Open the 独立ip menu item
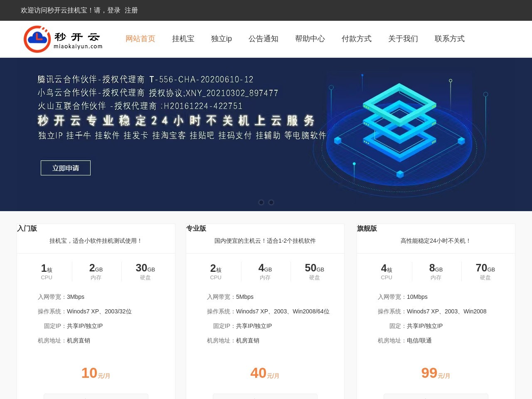Viewport: 532px width, 399px height. tap(222, 39)
